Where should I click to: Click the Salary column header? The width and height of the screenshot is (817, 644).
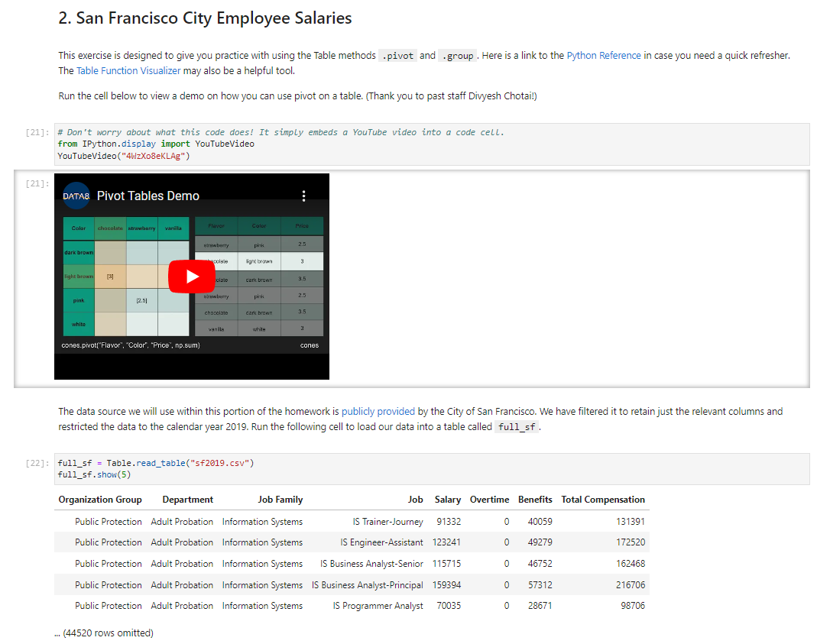click(448, 500)
